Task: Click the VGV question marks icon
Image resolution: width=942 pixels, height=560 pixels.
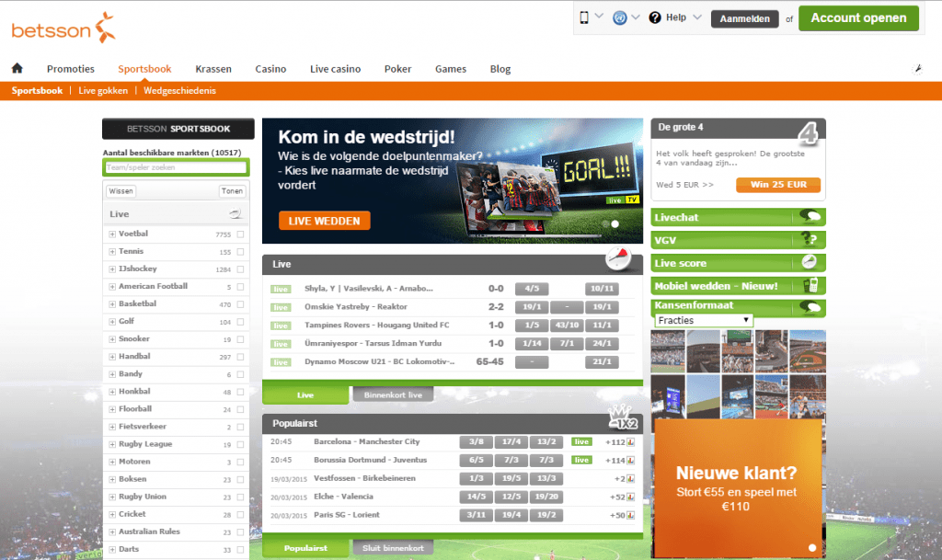Action: pyautogui.click(x=810, y=239)
